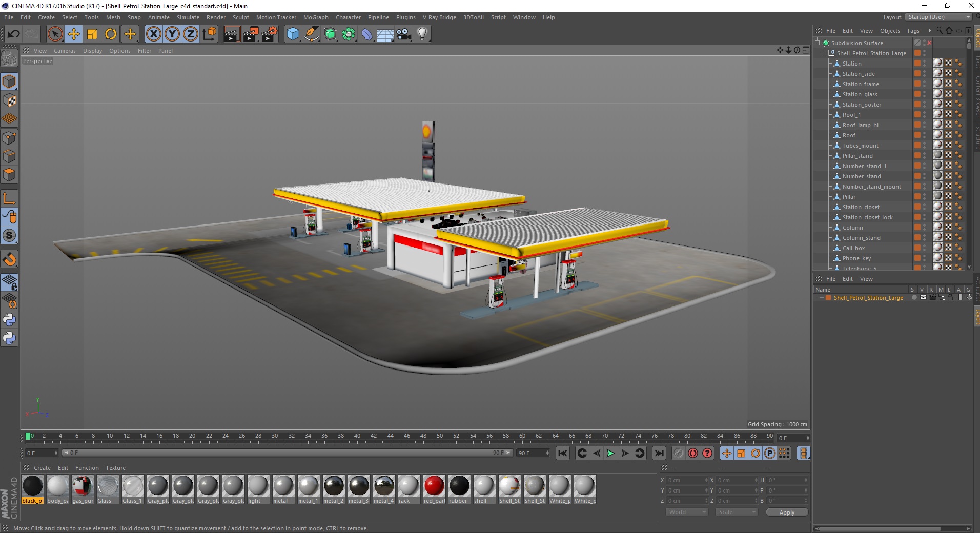Open the World coordinate dropdown
This screenshot has width=980, height=533.
pyautogui.click(x=687, y=512)
